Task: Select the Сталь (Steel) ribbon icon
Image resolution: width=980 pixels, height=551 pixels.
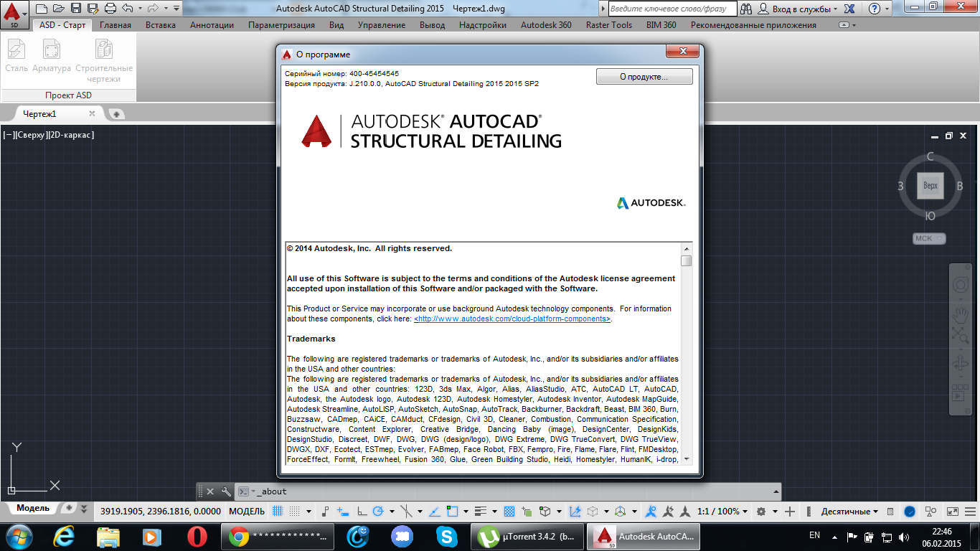Action: [16, 56]
